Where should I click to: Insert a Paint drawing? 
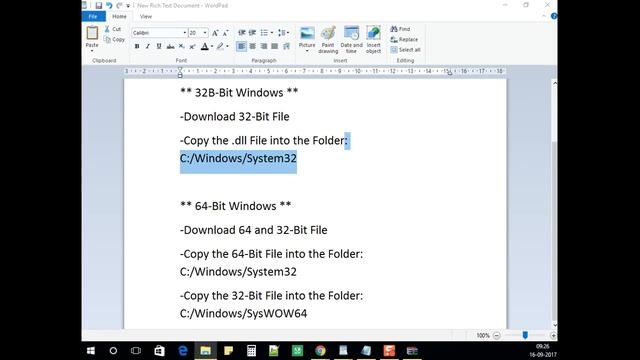[x=328, y=40]
